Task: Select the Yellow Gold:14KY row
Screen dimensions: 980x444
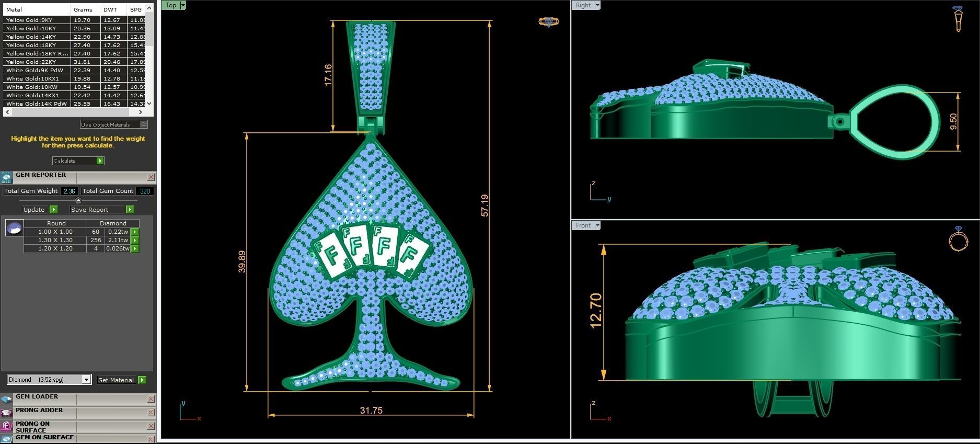Action: [74, 37]
